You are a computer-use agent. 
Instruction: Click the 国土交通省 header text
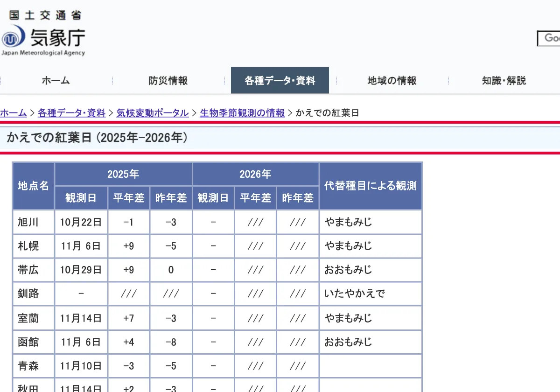click(45, 15)
